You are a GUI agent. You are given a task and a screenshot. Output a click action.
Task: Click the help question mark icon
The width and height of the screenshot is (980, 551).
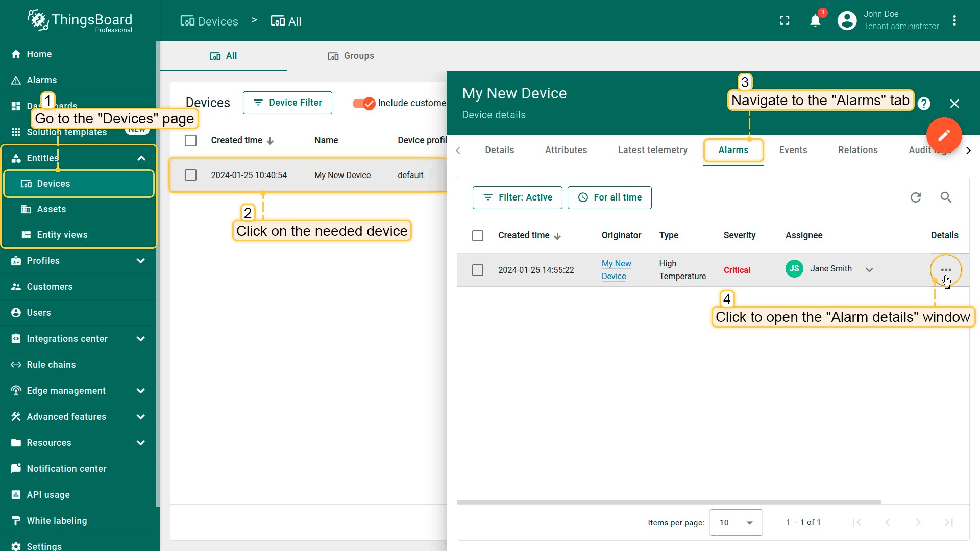923,104
